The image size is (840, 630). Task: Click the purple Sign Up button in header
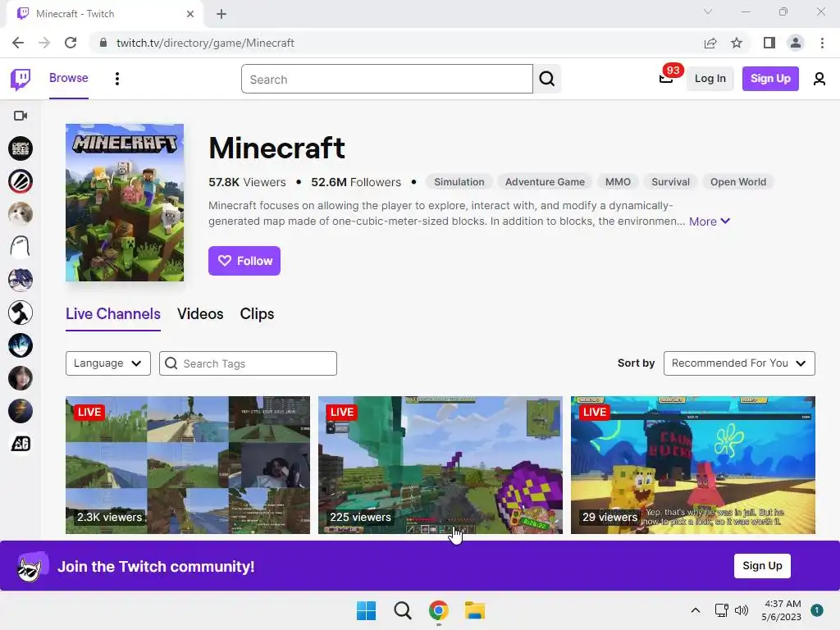[770, 79]
